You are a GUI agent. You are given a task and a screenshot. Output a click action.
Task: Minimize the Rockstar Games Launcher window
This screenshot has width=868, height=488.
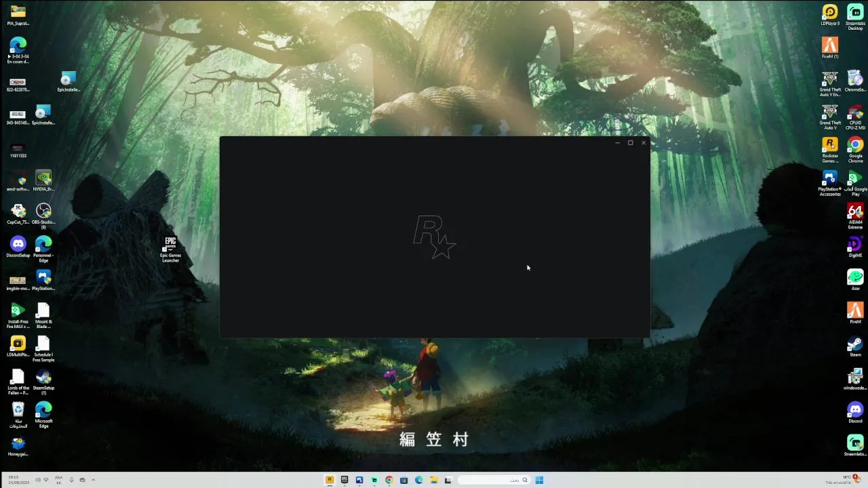617,143
